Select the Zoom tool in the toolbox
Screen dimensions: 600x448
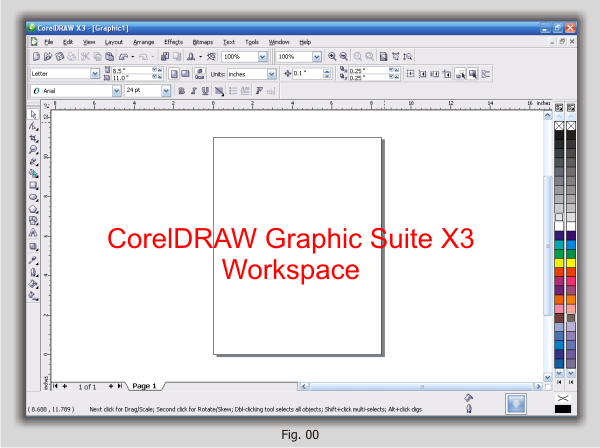pos(33,150)
